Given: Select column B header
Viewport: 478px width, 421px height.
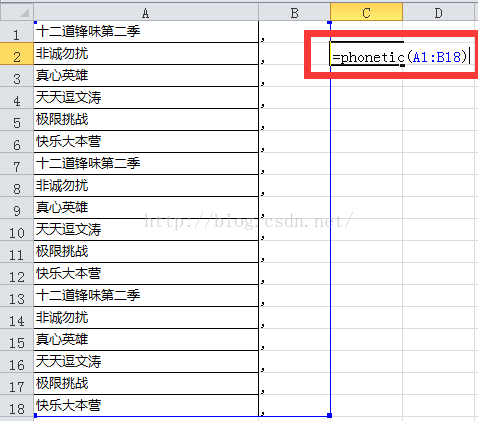Looking at the screenshot, I should 294,13.
